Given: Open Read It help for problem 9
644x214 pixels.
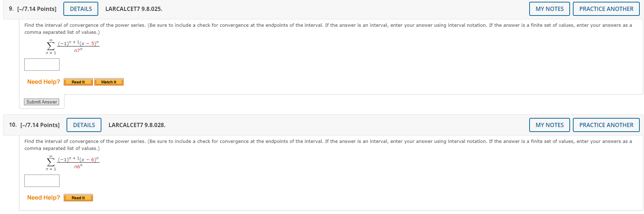Looking at the screenshot, I should (x=78, y=82).
